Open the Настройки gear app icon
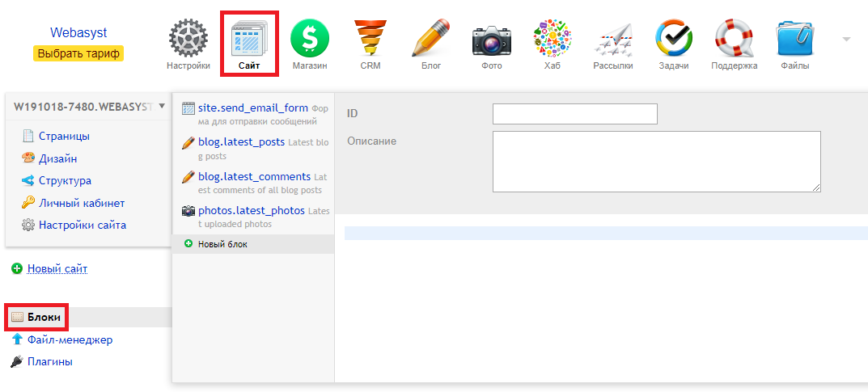This screenshot has width=868, height=392. [x=188, y=39]
